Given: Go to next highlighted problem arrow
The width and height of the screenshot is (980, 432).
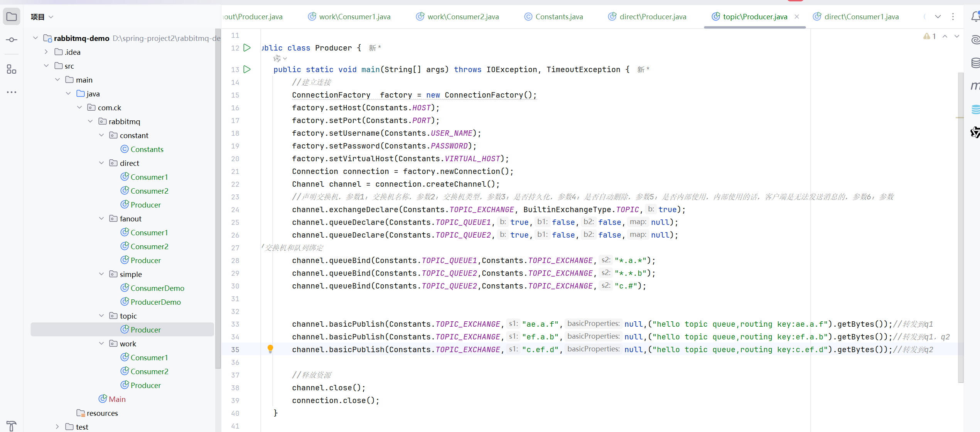Looking at the screenshot, I should 957,36.
